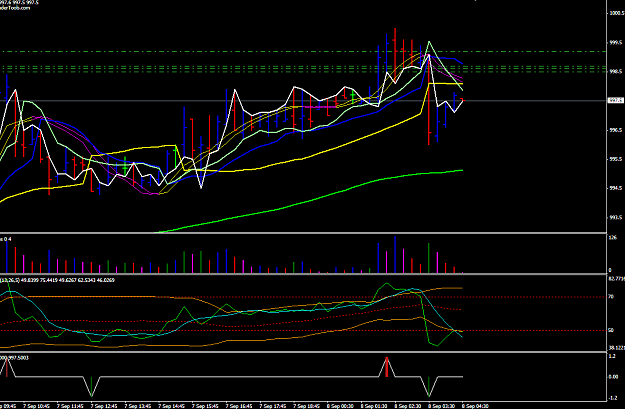Click the 1000.5 price axis label

coord(616,13)
